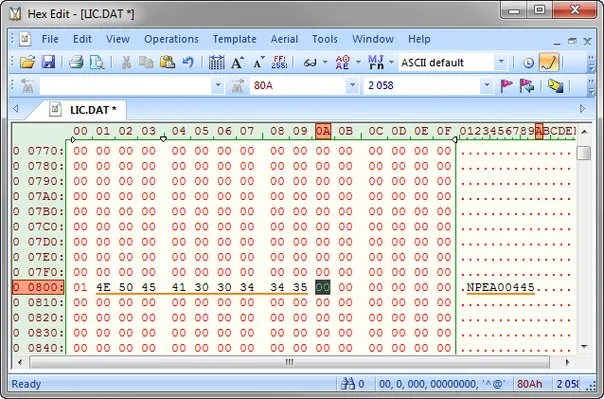Increase font size with large A icon
The image size is (604, 399).
click(x=237, y=62)
